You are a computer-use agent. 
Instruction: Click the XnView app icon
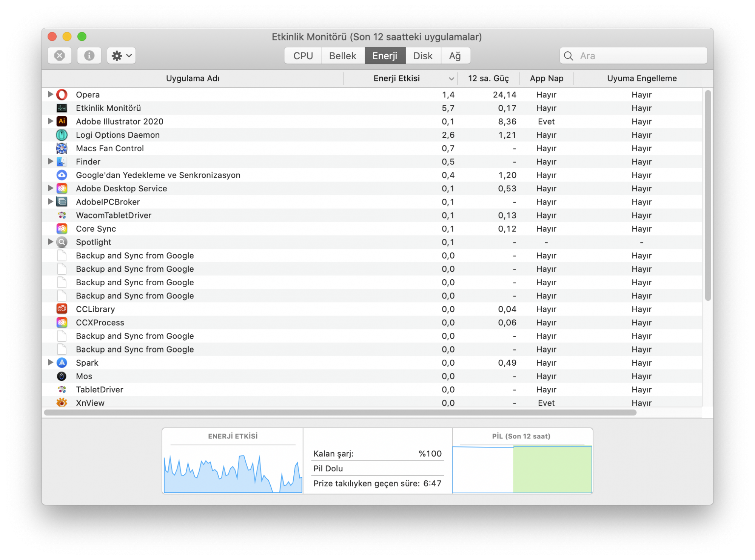pos(62,403)
